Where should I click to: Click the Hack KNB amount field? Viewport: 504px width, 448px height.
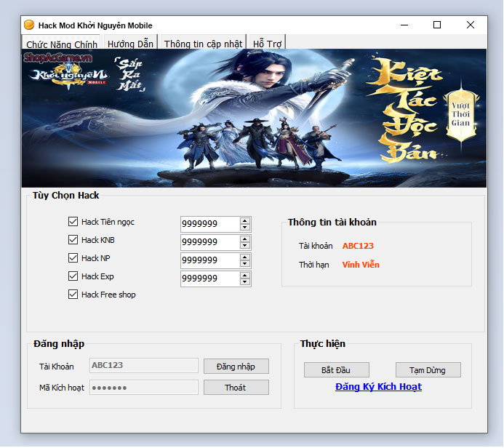210,242
